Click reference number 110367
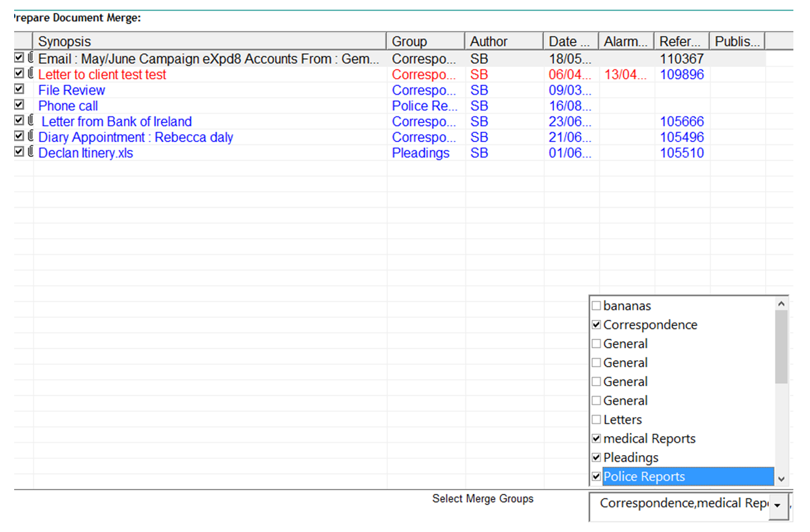The height and width of the screenshot is (532, 810). click(681, 59)
